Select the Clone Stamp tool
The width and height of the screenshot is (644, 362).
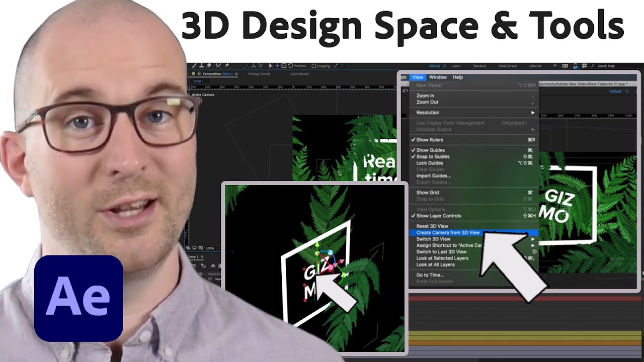point(202,66)
